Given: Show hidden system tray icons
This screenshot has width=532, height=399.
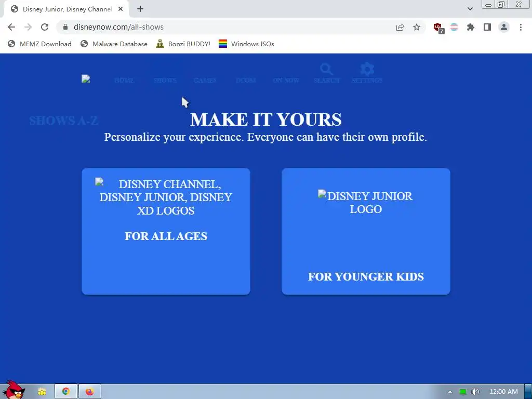Looking at the screenshot, I should (x=450, y=392).
